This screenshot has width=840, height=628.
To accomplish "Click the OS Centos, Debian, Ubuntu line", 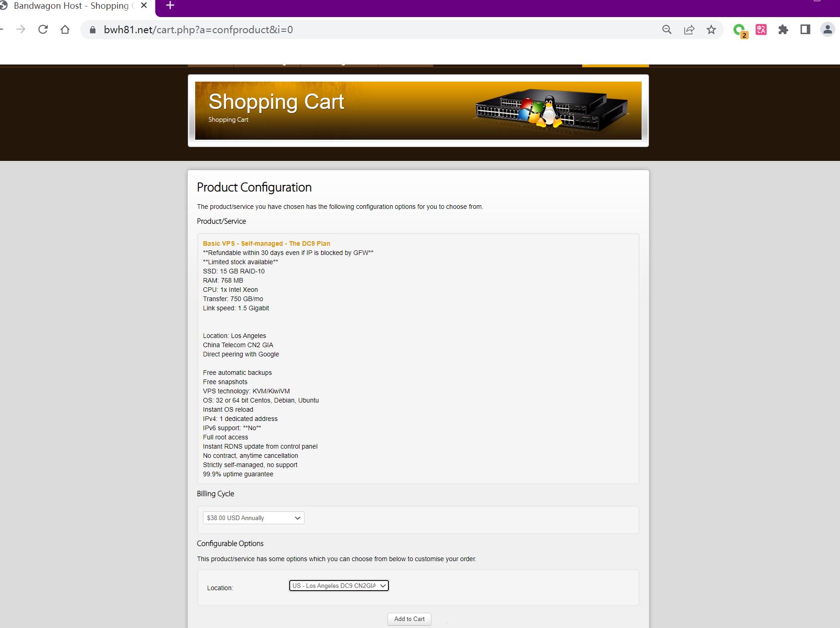I will pyautogui.click(x=261, y=400).
